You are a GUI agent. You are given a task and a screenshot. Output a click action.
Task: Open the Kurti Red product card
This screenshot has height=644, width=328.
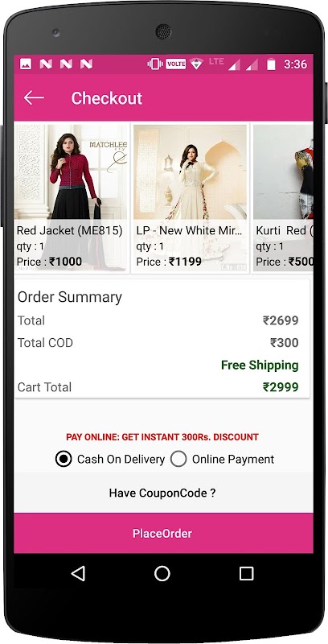[282, 198]
